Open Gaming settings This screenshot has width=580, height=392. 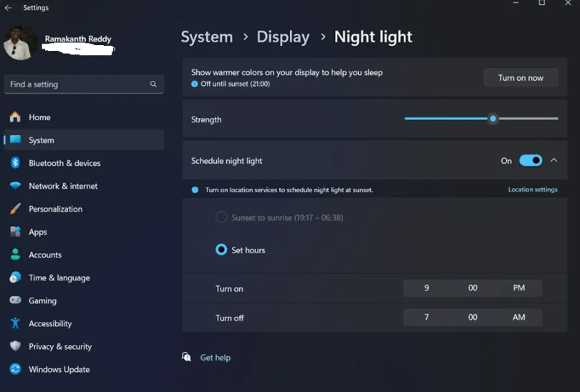click(x=84, y=300)
